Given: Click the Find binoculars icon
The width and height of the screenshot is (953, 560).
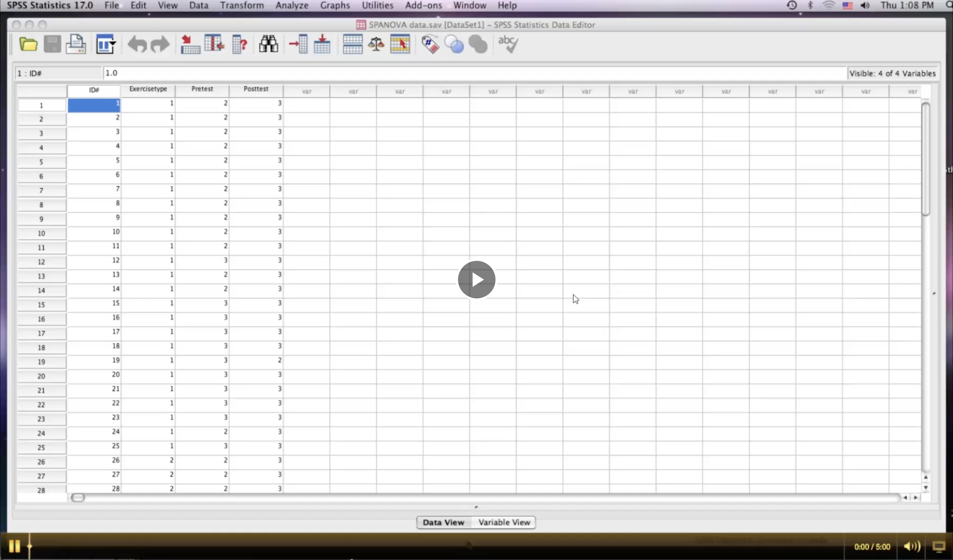Looking at the screenshot, I should click(x=269, y=44).
